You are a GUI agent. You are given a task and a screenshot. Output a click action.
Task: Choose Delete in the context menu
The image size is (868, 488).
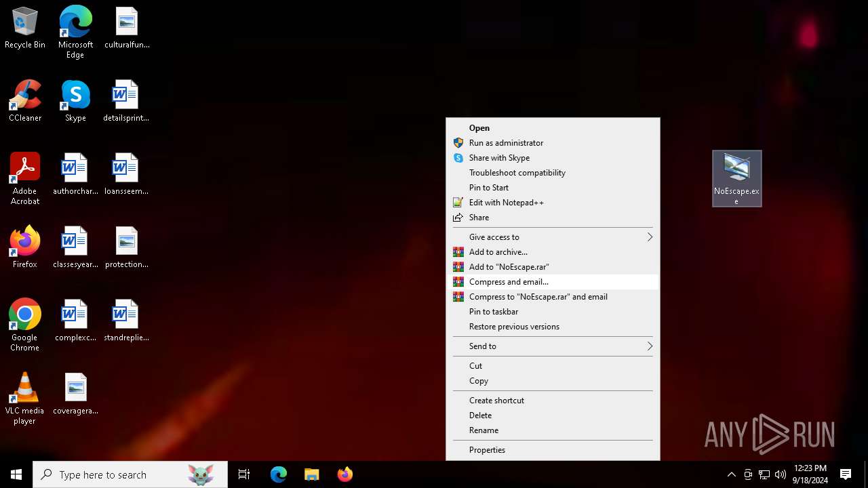pyautogui.click(x=553, y=415)
